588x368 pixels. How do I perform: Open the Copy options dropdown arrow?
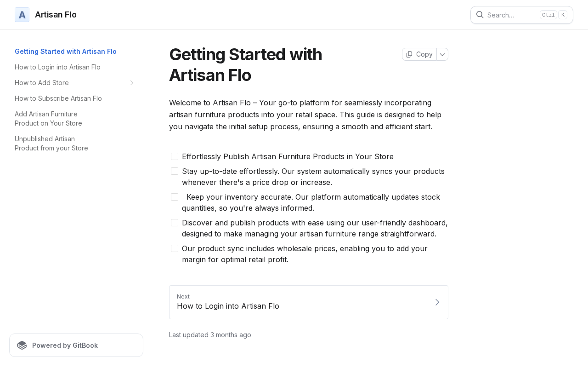(x=442, y=54)
